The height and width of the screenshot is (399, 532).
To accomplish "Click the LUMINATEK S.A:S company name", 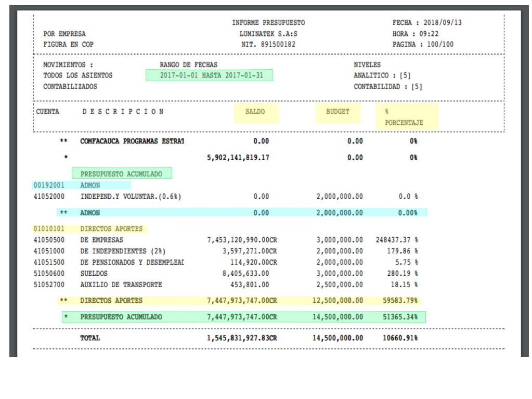I will point(268,34).
